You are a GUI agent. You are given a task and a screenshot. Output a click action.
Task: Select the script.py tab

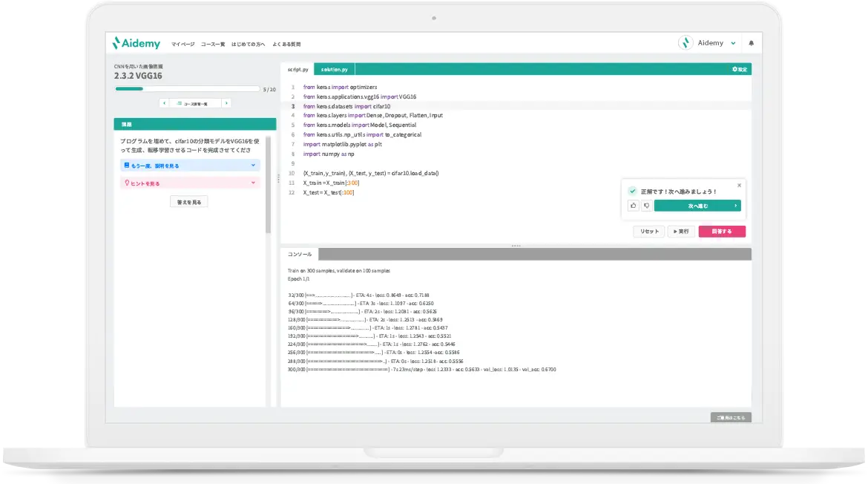[x=297, y=69]
